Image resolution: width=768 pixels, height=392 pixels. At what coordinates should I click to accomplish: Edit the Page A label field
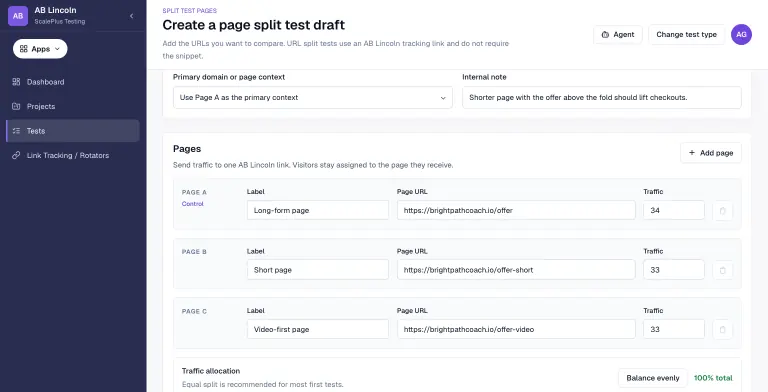coord(317,210)
